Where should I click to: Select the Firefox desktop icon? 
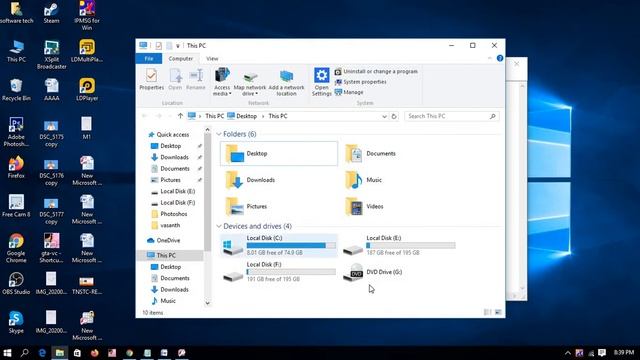(x=16, y=167)
